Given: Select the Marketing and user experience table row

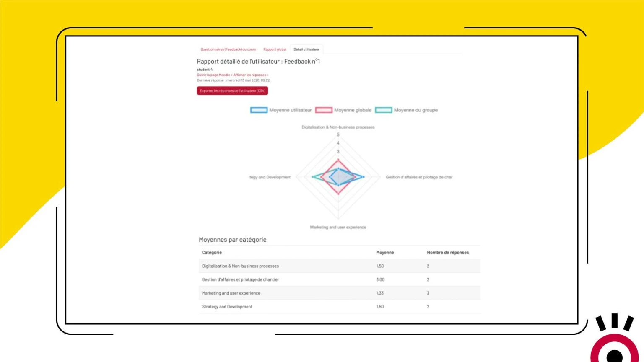Looking at the screenshot, I should coord(340,293).
